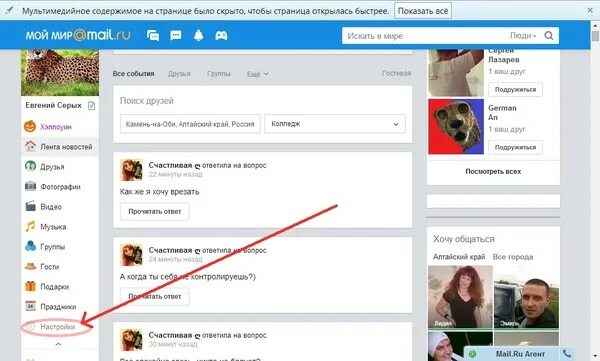Click the document icon beside Евгений Серых

(x=91, y=105)
